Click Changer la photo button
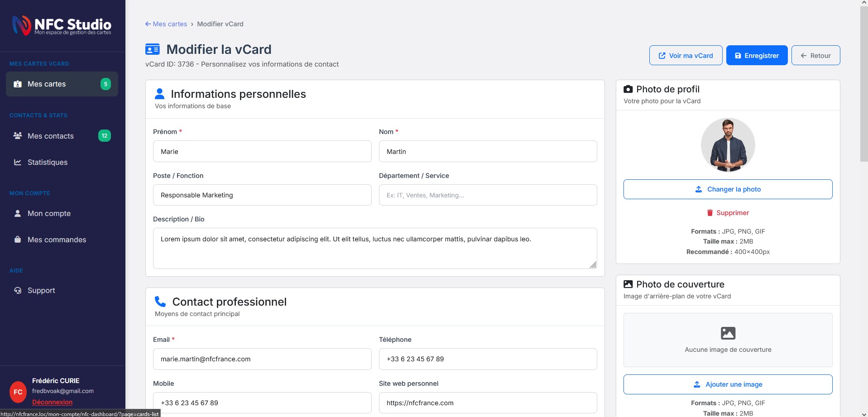Image resolution: width=868 pixels, height=417 pixels. point(728,189)
